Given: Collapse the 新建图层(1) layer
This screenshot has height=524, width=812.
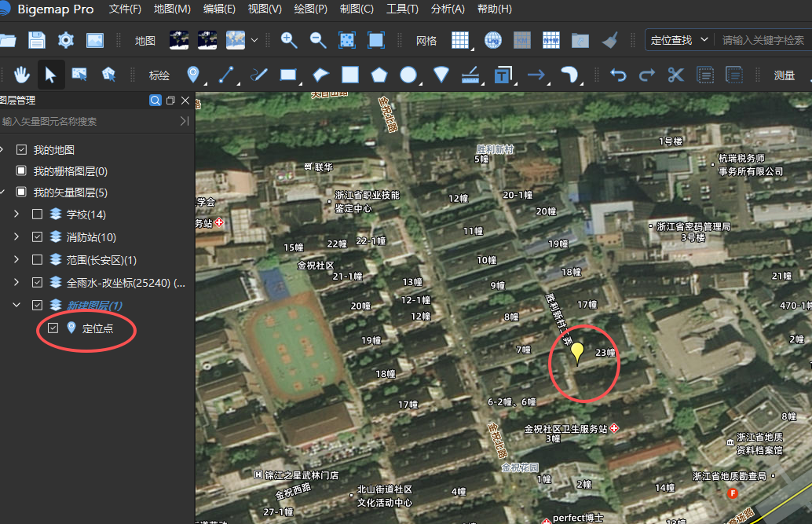Looking at the screenshot, I should [16, 306].
